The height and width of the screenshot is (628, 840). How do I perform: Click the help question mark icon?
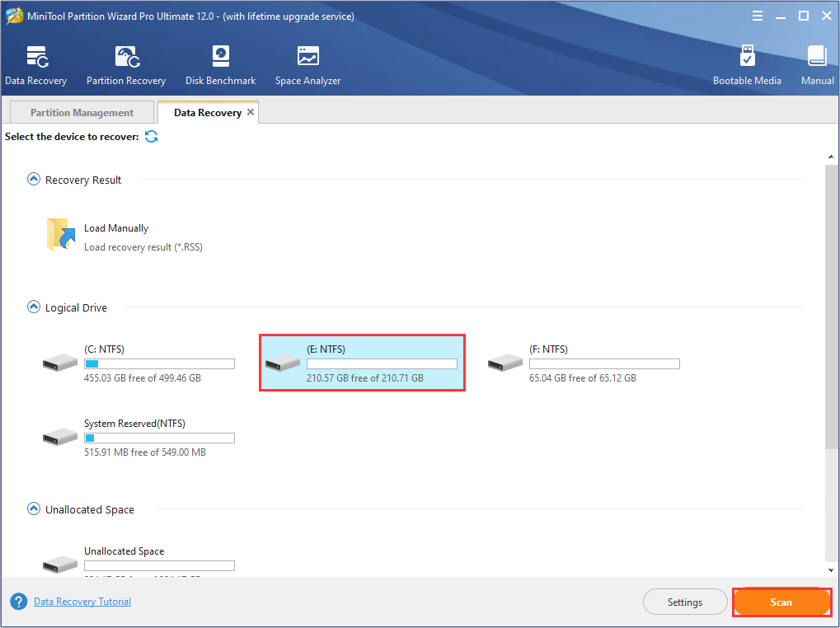click(18, 602)
